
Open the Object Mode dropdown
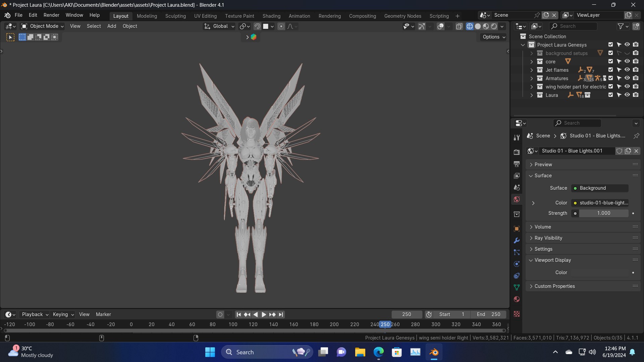42,26
